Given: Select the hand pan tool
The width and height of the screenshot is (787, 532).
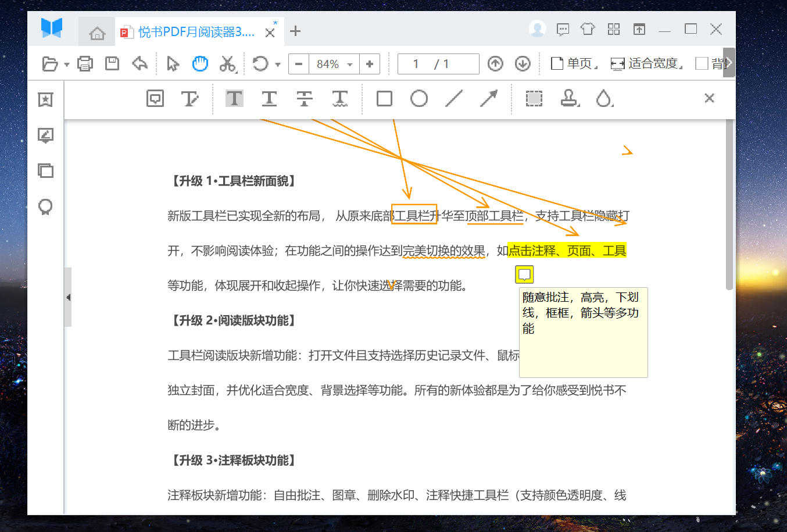Looking at the screenshot, I should tap(200, 63).
